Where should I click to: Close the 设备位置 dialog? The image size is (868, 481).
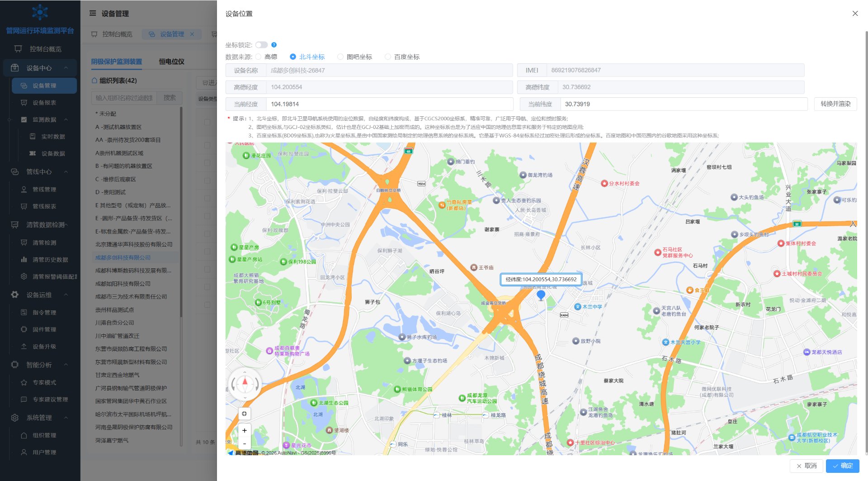855,14
